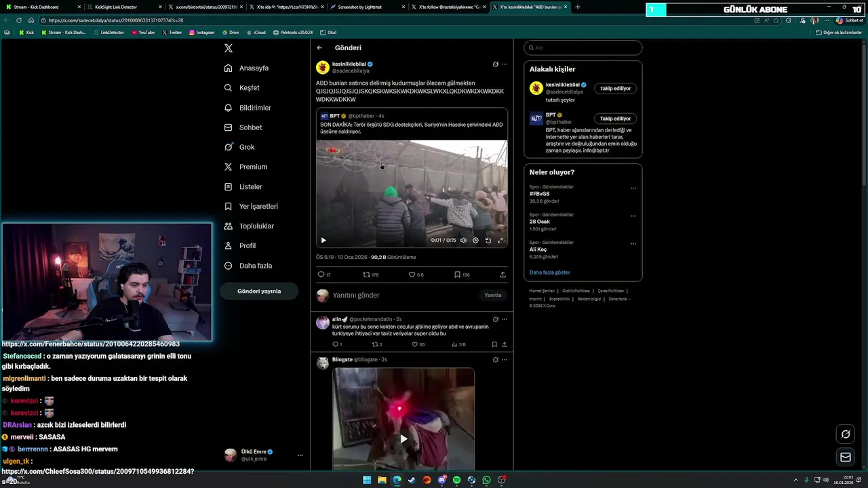The width and height of the screenshot is (868, 488).
Task: Expand the Daha fazla menu
Action: [248, 266]
